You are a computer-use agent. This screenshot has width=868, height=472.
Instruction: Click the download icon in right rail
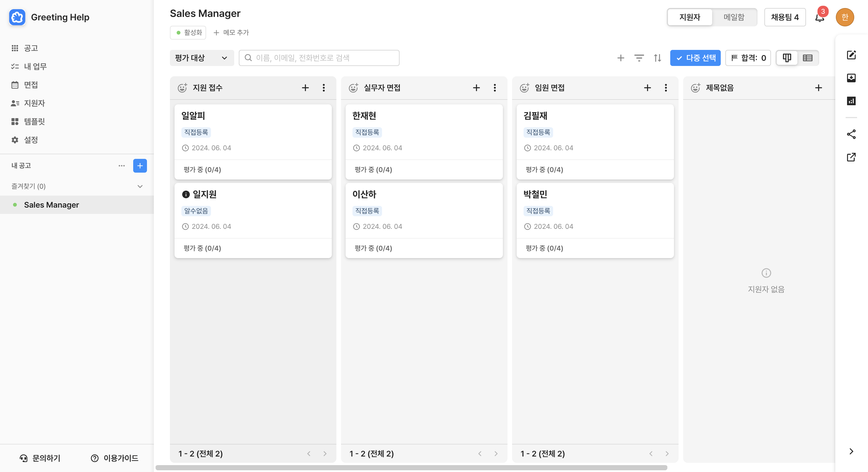(851, 78)
